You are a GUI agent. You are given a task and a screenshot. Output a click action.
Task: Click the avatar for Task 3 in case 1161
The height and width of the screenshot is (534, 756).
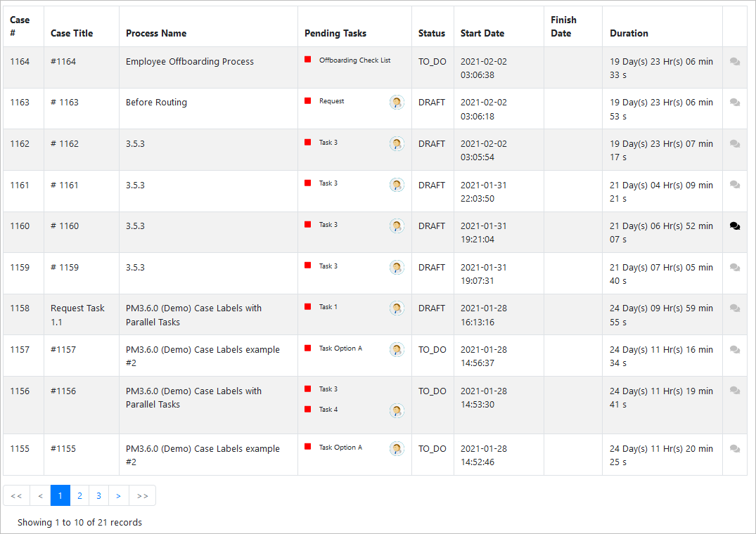click(397, 185)
